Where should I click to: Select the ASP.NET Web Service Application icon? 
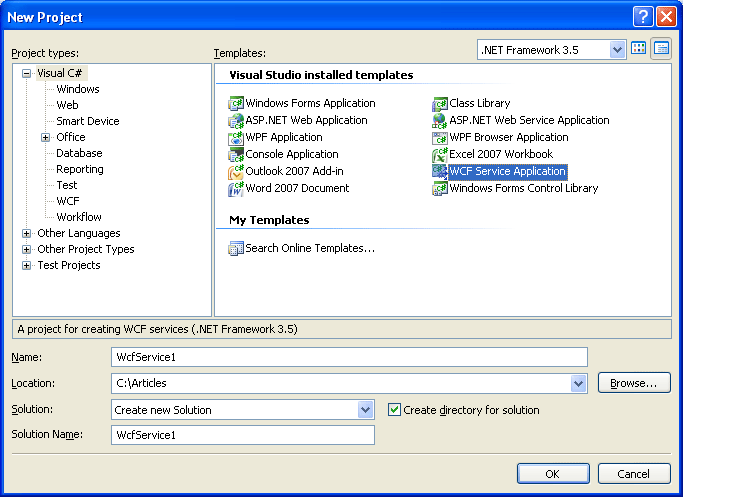point(440,120)
